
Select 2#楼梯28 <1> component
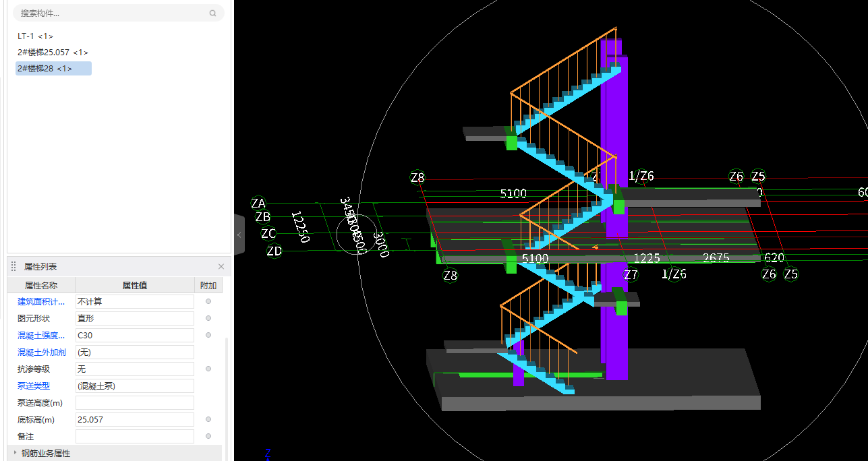click(x=53, y=68)
